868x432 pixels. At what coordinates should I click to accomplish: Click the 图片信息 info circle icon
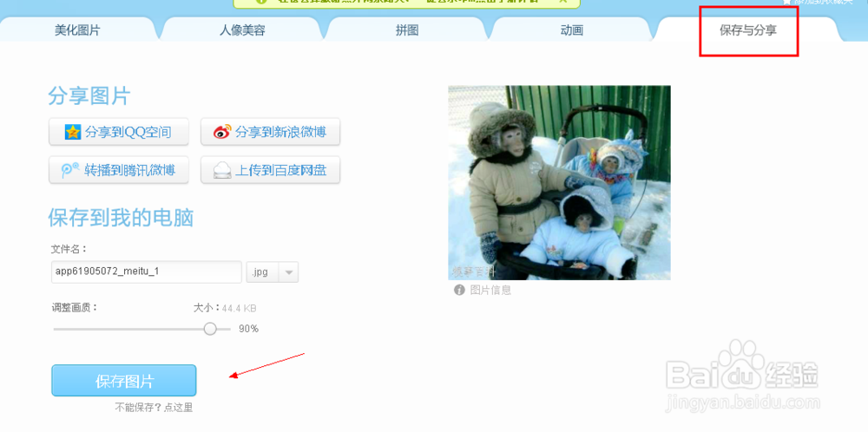click(x=459, y=290)
